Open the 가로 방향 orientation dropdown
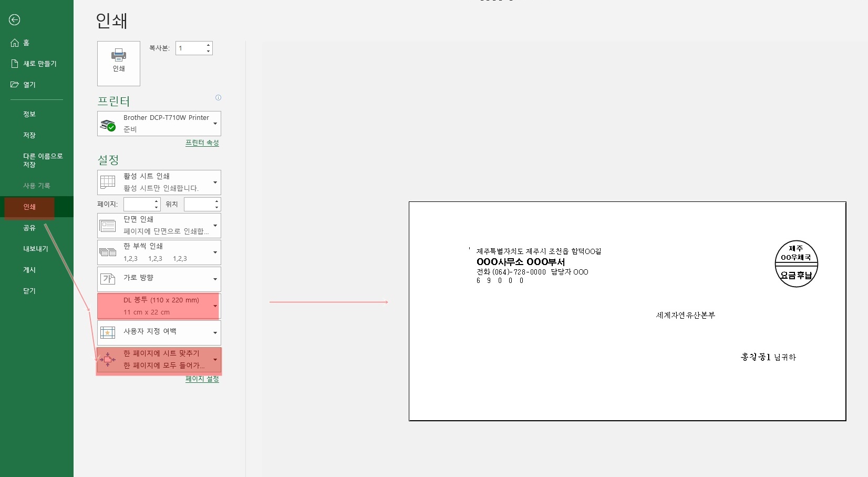Viewport: 868px width, 477px height. (x=159, y=279)
